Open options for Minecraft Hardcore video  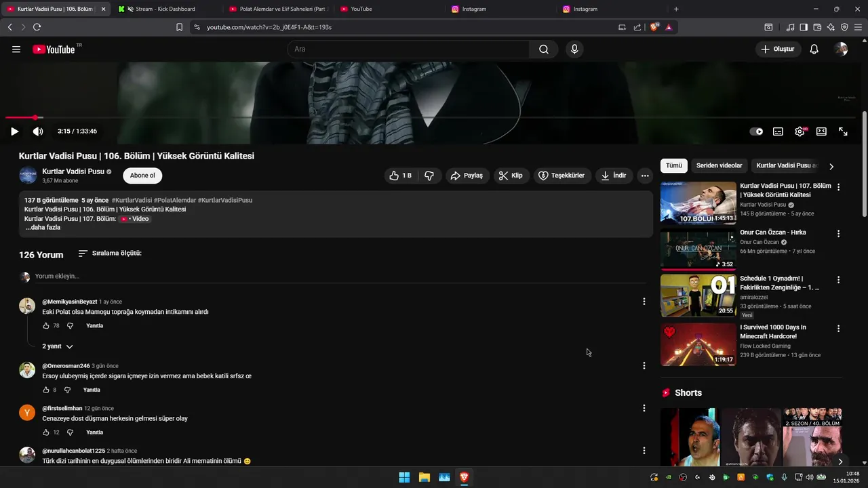pos(838,328)
